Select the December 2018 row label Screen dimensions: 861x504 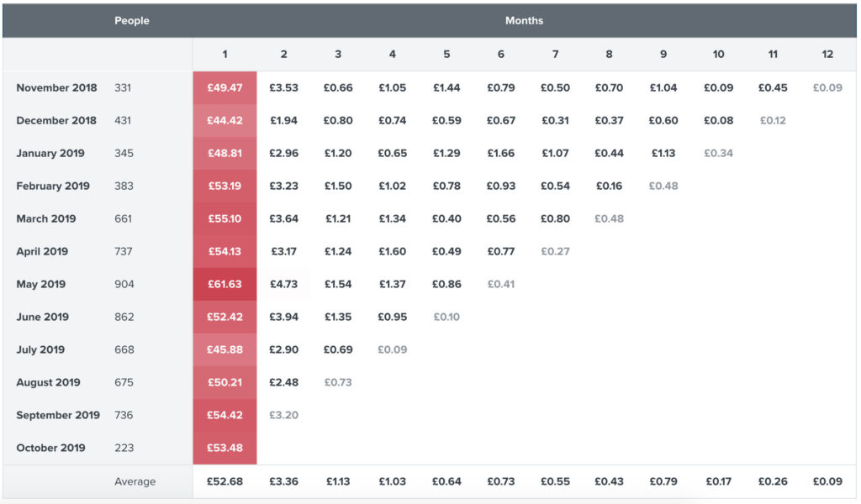coord(56,121)
